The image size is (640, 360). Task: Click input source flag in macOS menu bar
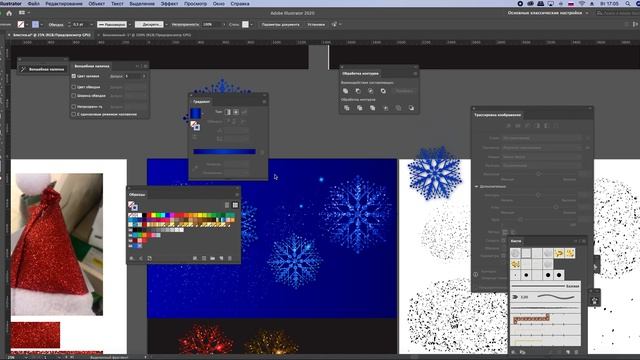571,4
